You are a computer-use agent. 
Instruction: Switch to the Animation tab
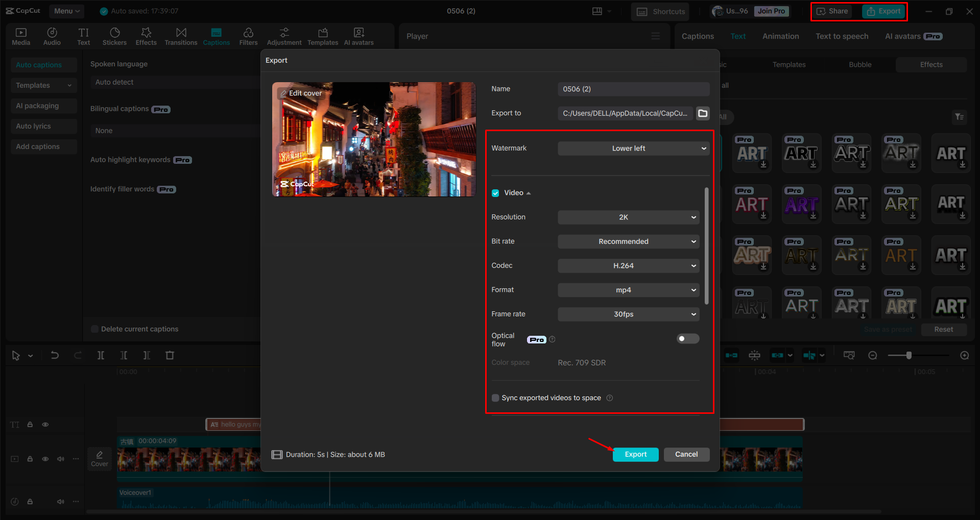coord(780,36)
